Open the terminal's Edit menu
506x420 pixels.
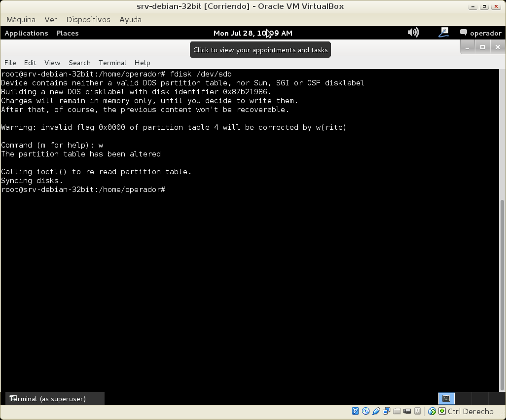click(30, 63)
